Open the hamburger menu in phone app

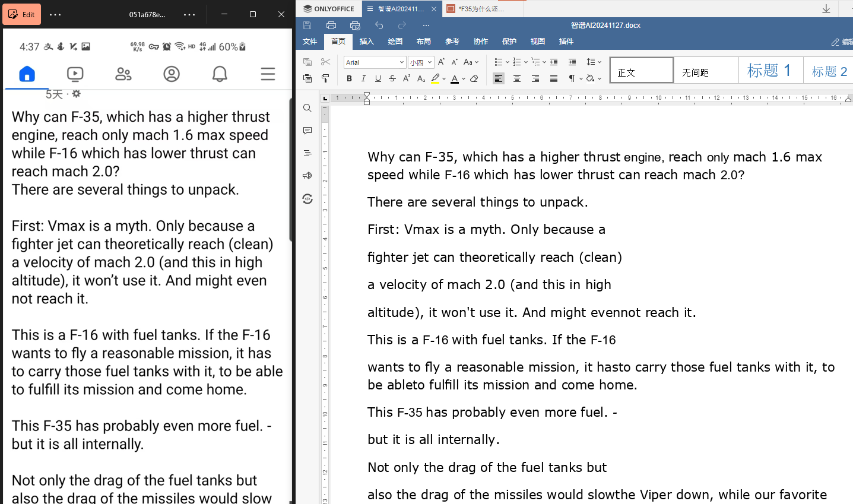tap(268, 74)
